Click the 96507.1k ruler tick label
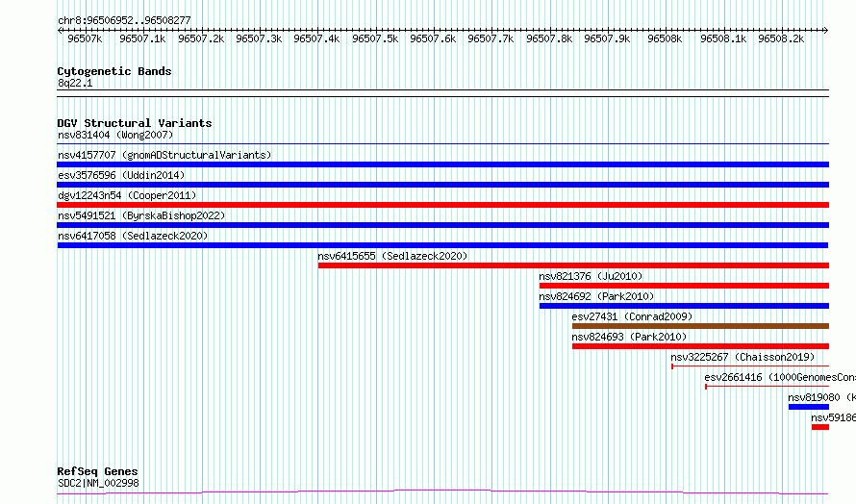 coord(142,38)
